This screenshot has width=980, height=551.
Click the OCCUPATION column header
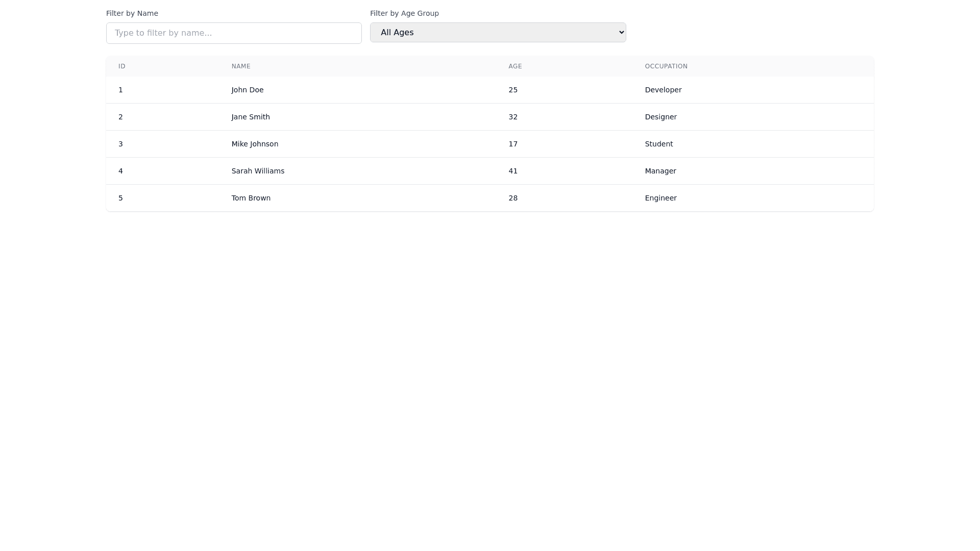666,66
